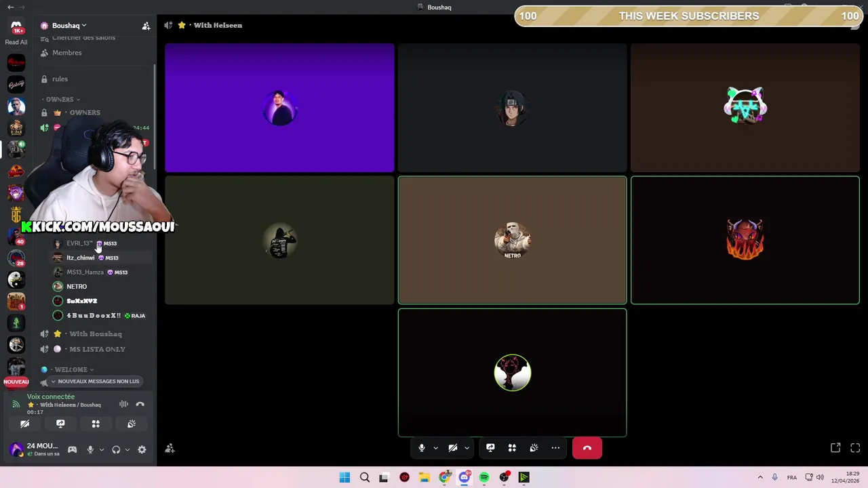Click the speaker icon next to With Heiseen

(168, 25)
